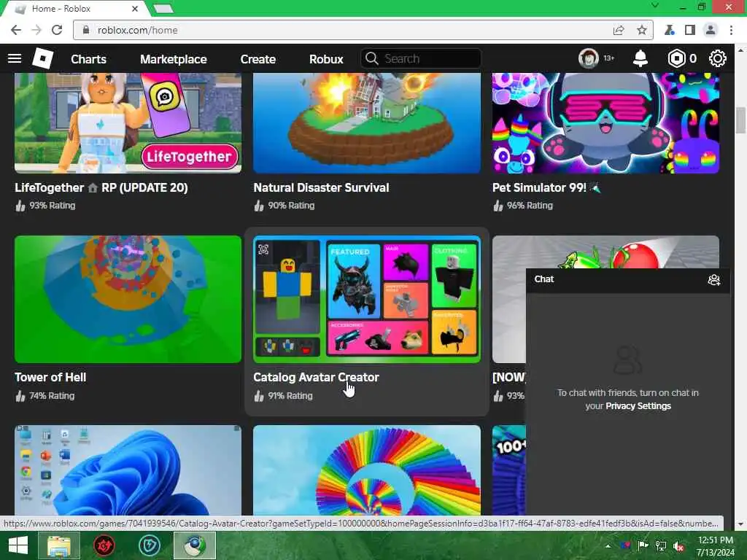Click the scrollbar down arrow
The height and width of the screenshot is (560, 747).
[x=740, y=524]
